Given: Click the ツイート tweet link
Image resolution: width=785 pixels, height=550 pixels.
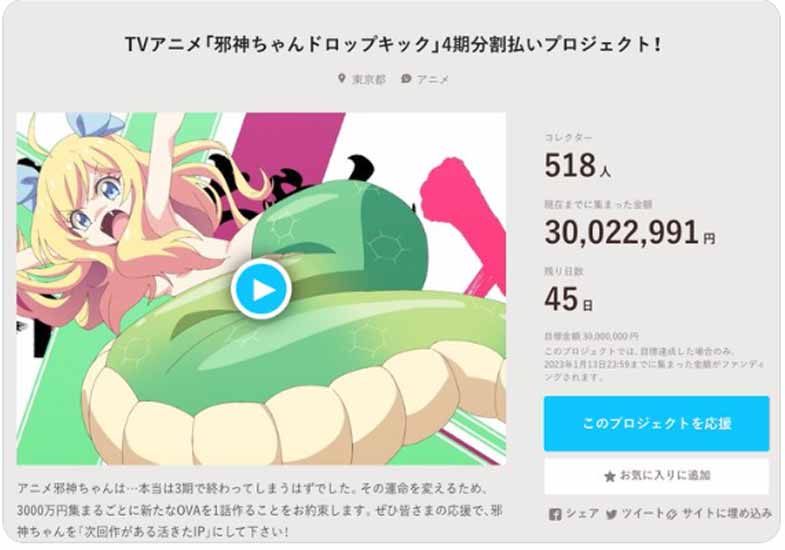Looking at the screenshot, I should [x=643, y=513].
